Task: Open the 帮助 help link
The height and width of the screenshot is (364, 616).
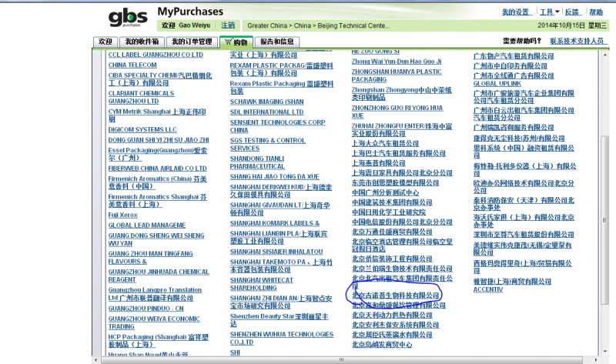Action: (596, 12)
